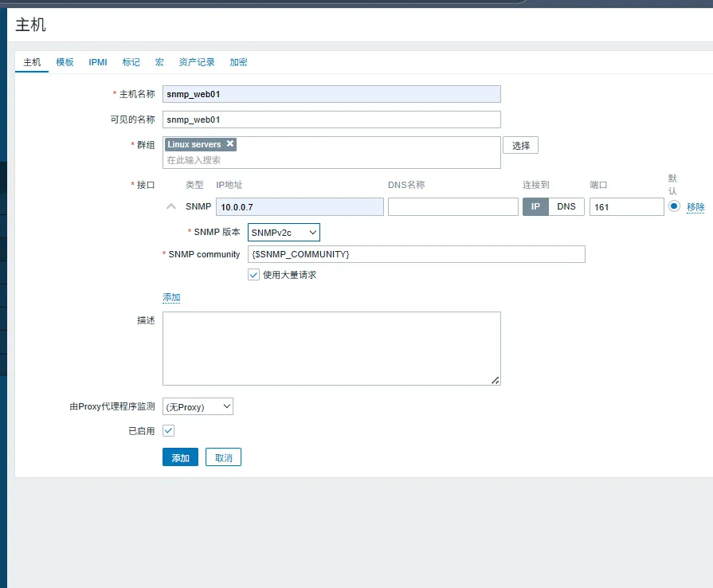Open the SNMP 版本 dropdown
This screenshot has height=588, width=713.
284,232
